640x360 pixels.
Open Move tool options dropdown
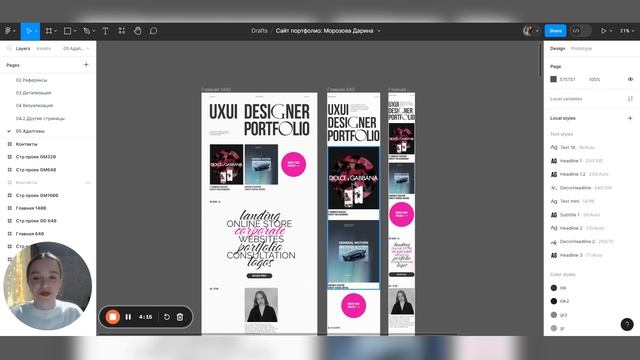36,31
